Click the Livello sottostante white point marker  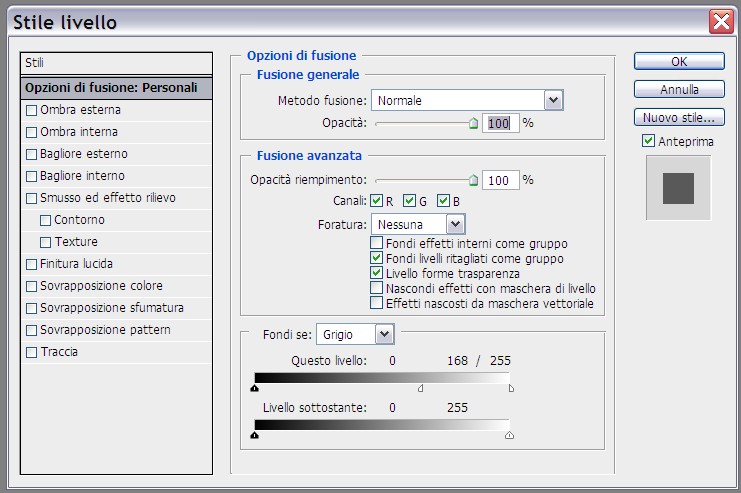pos(509,435)
